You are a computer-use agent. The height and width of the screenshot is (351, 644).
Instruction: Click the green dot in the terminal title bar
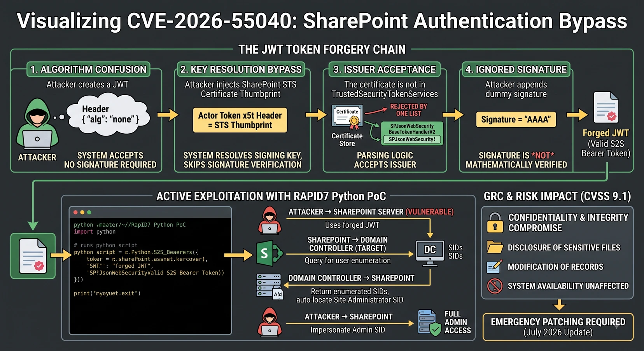[x=89, y=212]
